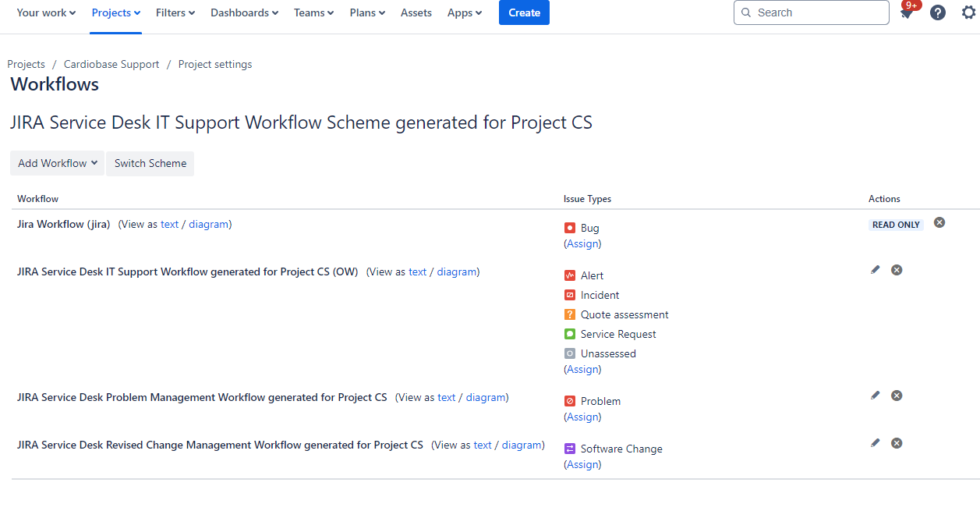Open the Dashboards menu
The image size is (980, 511).
click(244, 12)
